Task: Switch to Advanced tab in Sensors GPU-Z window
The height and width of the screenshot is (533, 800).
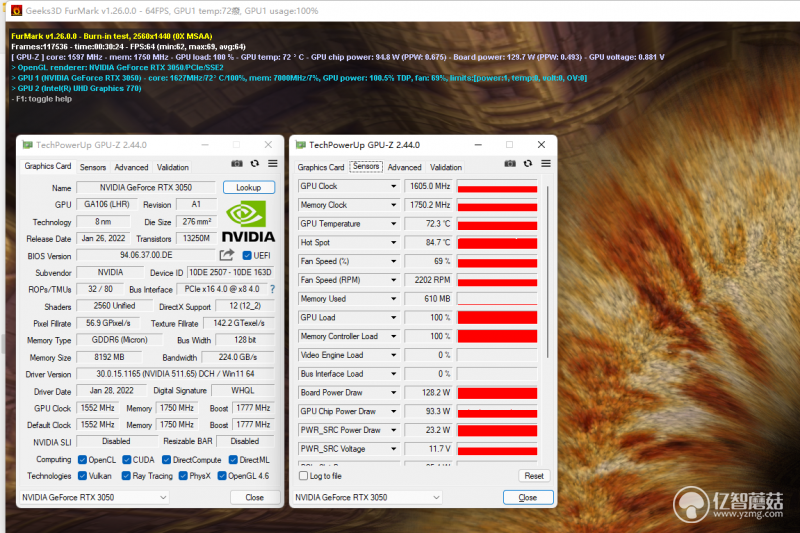Action: [405, 167]
